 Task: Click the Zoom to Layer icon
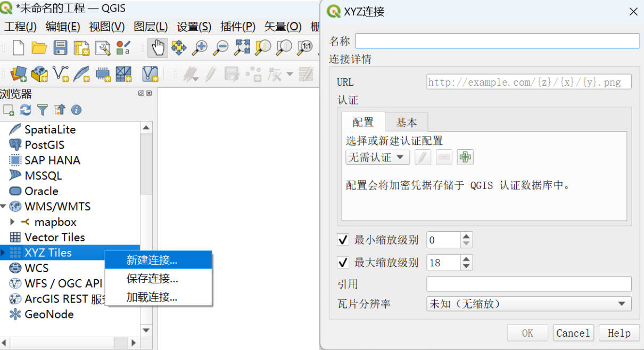283,47
